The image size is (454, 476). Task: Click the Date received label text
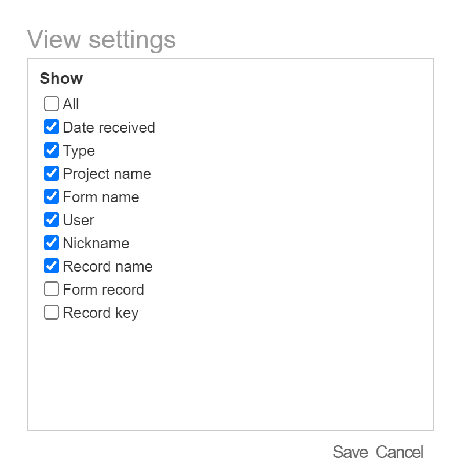109,127
